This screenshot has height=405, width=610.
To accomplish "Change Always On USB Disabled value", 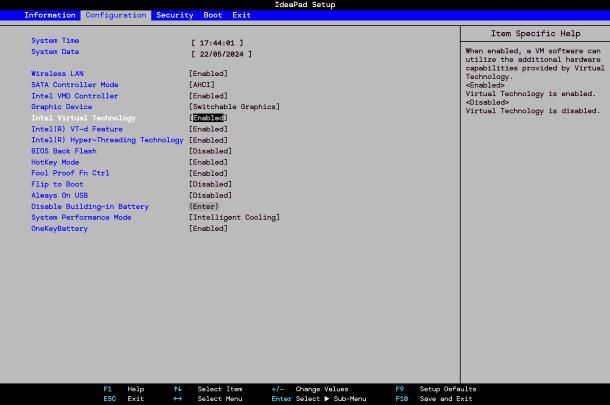I will [210, 195].
